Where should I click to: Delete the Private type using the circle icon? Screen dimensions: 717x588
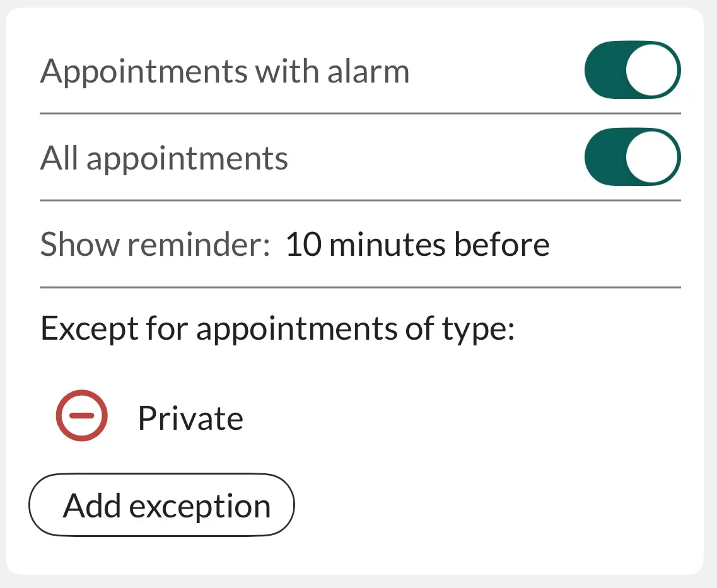(x=82, y=415)
